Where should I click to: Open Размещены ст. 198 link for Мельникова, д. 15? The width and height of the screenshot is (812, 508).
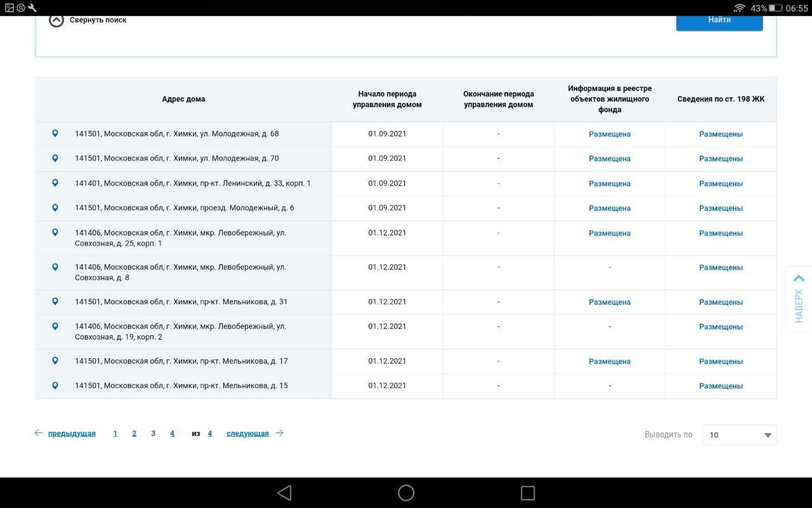721,386
